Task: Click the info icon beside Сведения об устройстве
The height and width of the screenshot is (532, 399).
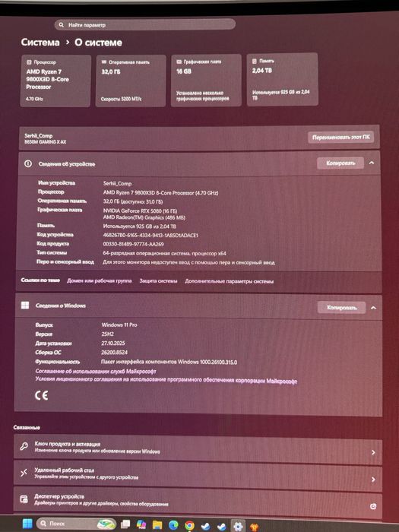Action: (x=28, y=164)
